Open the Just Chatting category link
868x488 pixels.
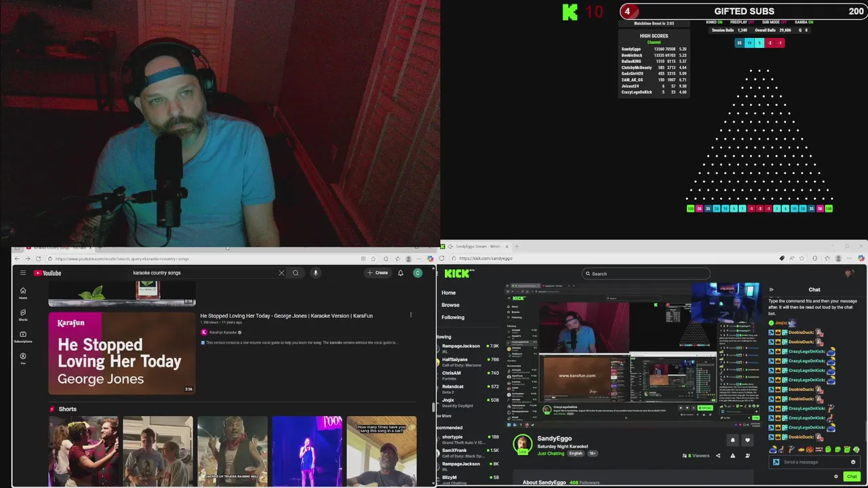(x=551, y=453)
